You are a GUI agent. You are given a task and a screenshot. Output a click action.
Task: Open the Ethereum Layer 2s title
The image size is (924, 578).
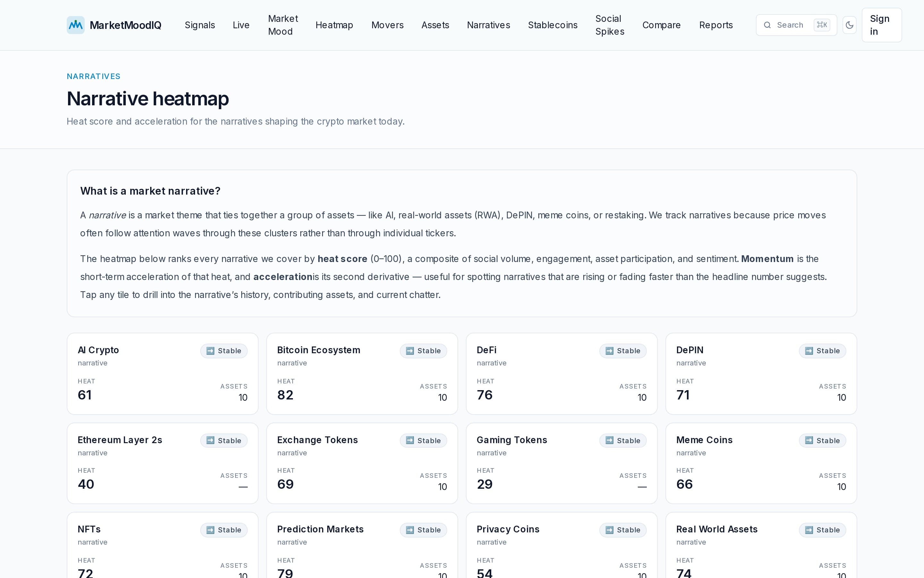pos(120,440)
